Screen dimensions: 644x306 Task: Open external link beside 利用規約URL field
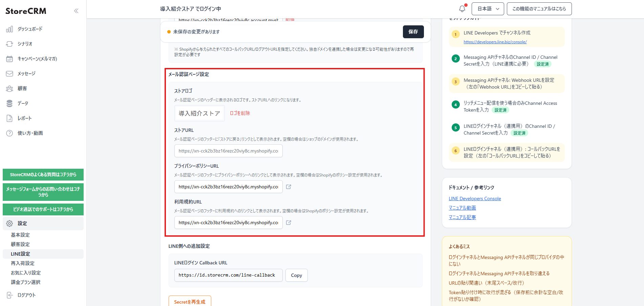point(288,222)
